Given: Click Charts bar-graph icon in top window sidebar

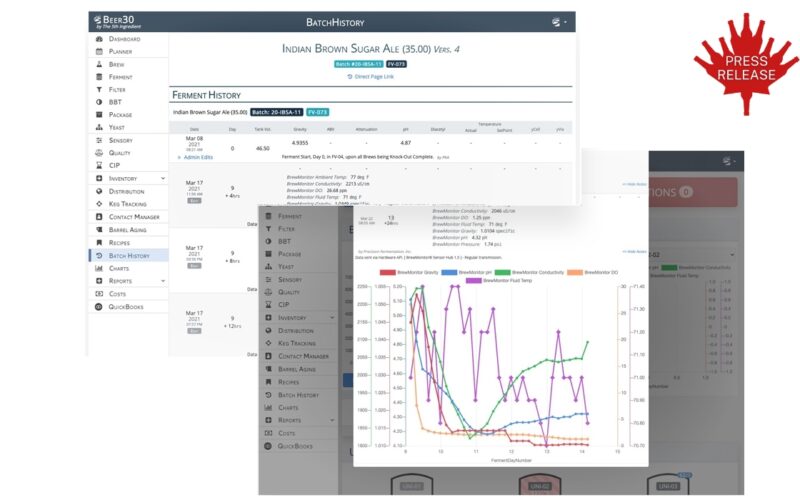Looking at the screenshot, I should [99, 268].
